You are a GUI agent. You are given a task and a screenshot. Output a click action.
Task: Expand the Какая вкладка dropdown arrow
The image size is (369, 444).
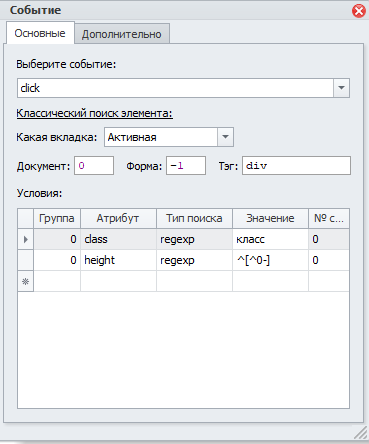tap(225, 137)
